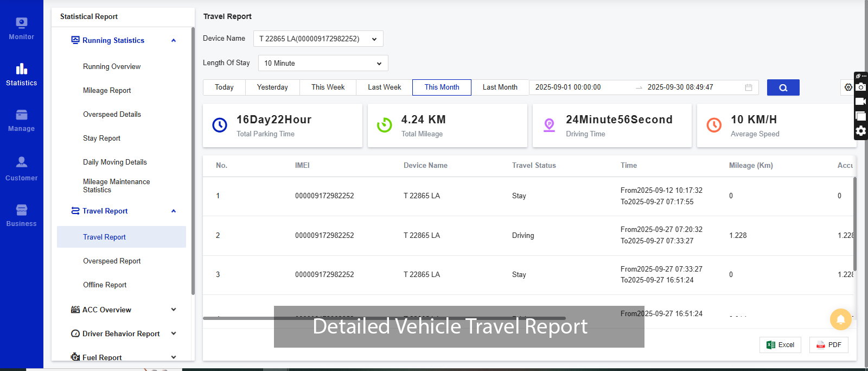Go to Manage in left sidebar
Viewport: 868px width, 371px height.
(x=21, y=121)
